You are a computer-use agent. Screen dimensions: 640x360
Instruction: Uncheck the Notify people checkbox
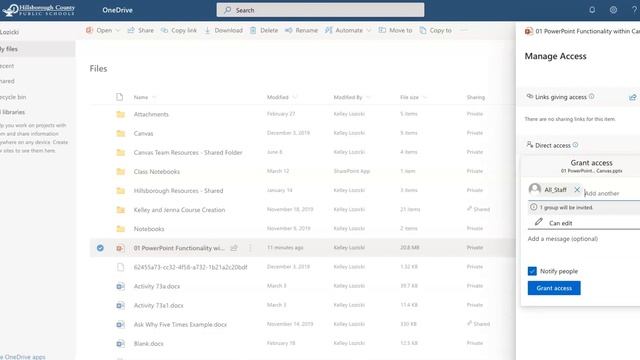pyautogui.click(x=532, y=271)
